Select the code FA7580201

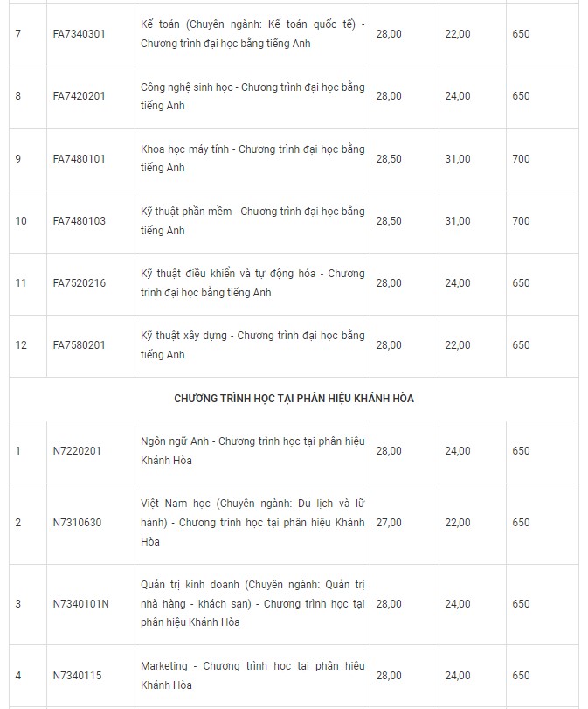pos(79,345)
